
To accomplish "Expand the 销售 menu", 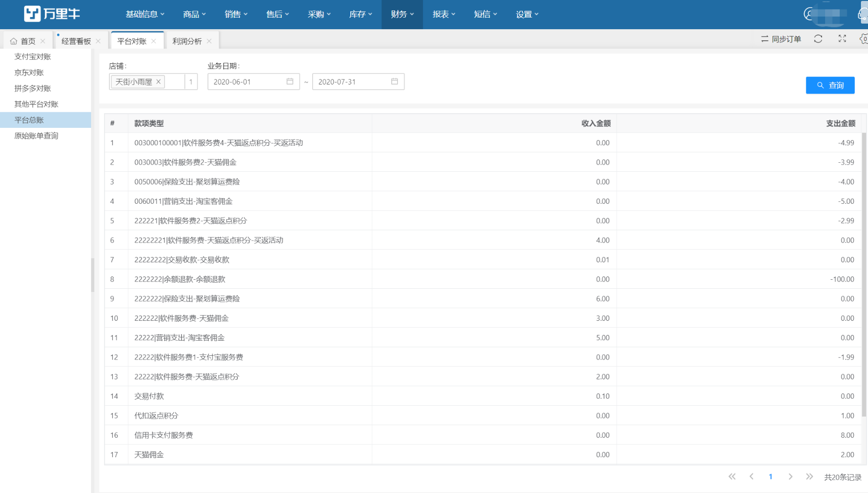I will 236,14.
